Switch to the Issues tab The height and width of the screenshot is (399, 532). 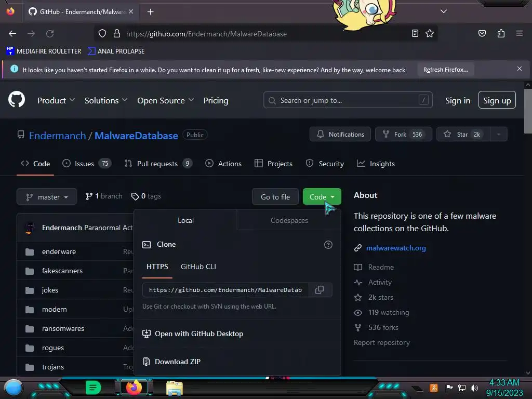[x=87, y=164]
